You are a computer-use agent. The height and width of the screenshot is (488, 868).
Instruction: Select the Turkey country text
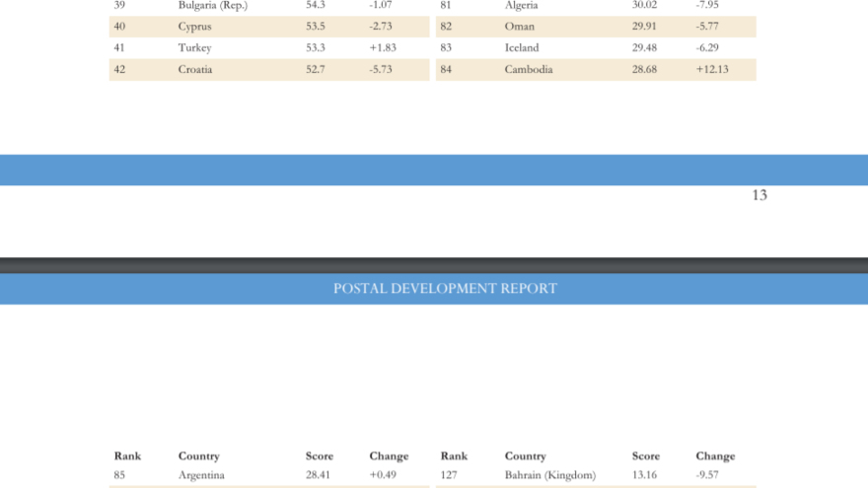(x=194, y=48)
